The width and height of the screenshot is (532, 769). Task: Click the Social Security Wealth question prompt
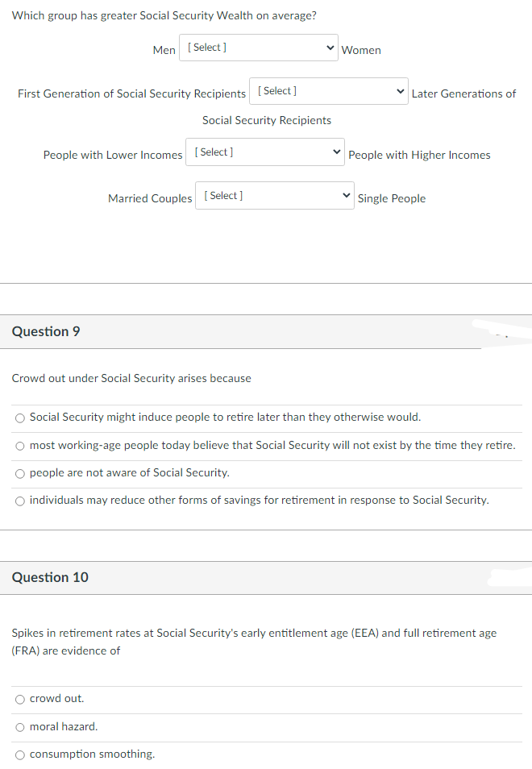[162, 15]
